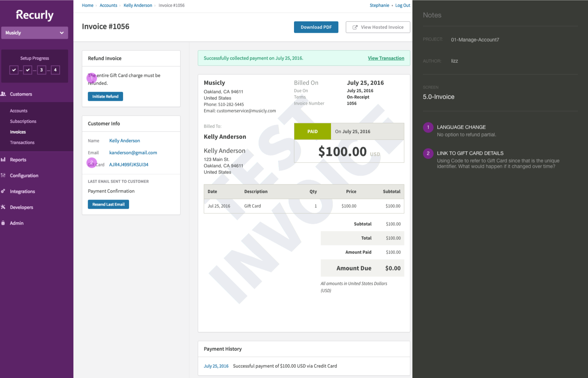Click the Payment History section heading
588x378 pixels.
[223, 349]
